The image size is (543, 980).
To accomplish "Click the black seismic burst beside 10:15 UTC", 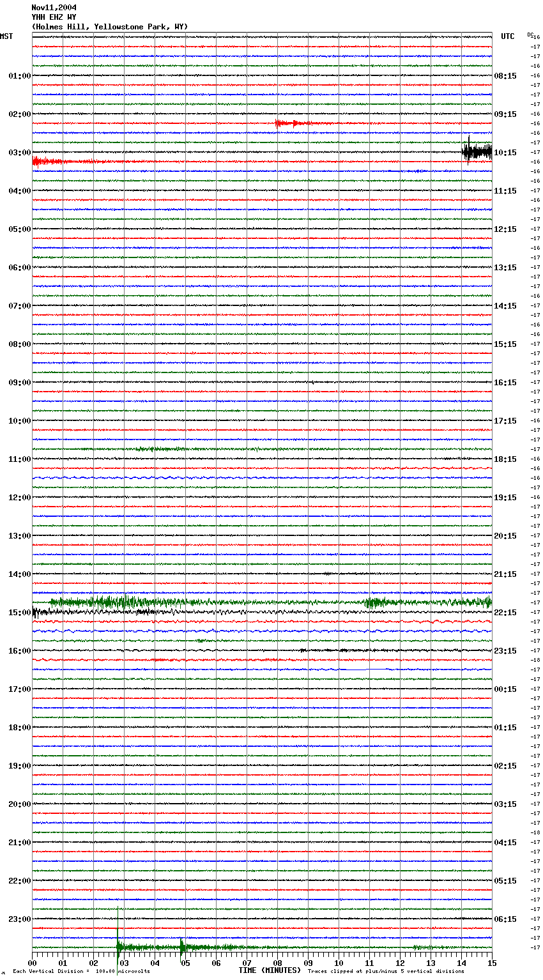I will pos(477,151).
